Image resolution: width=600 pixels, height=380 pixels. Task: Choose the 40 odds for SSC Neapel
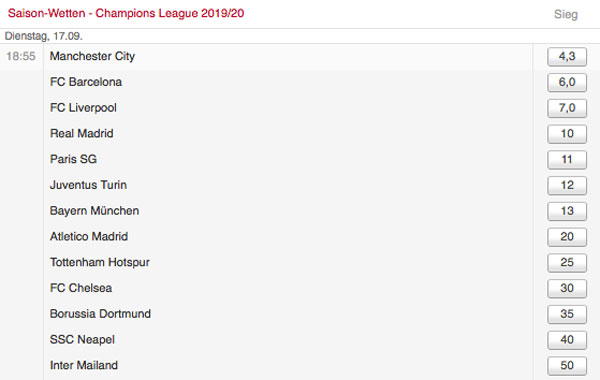(x=567, y=340)
